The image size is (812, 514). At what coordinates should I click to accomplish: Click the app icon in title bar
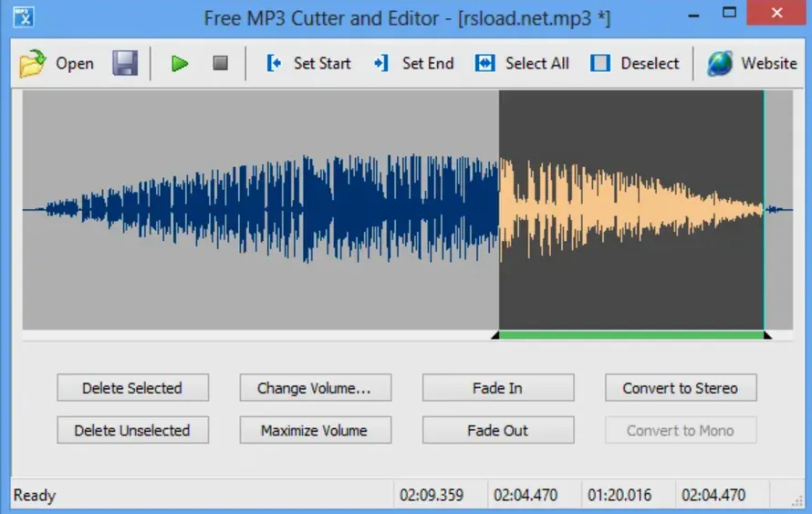pos(25,16)
